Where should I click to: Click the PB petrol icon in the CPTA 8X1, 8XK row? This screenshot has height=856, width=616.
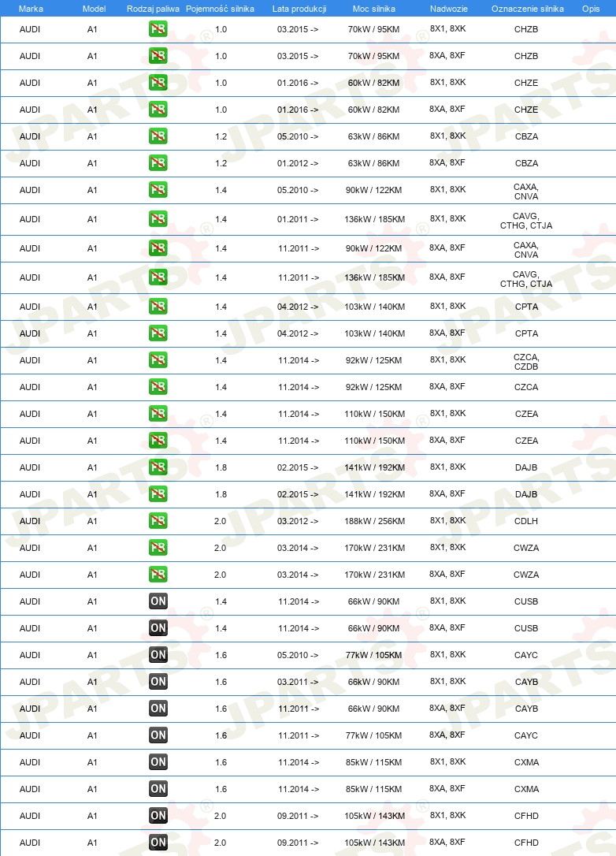click(158, 307)
